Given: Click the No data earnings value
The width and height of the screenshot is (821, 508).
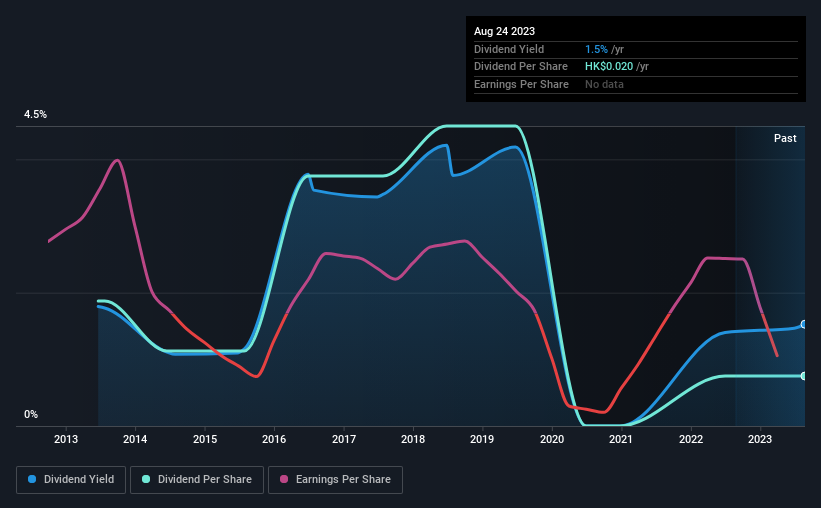Looking at the screenshot, I should pos(604,84).
